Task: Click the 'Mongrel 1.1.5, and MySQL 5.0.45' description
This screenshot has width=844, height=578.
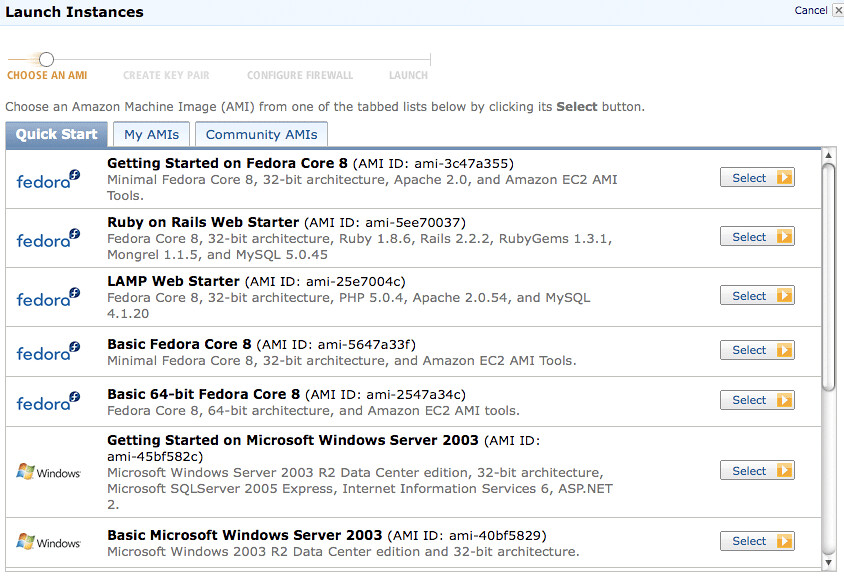Action: [x=217, y=255]
